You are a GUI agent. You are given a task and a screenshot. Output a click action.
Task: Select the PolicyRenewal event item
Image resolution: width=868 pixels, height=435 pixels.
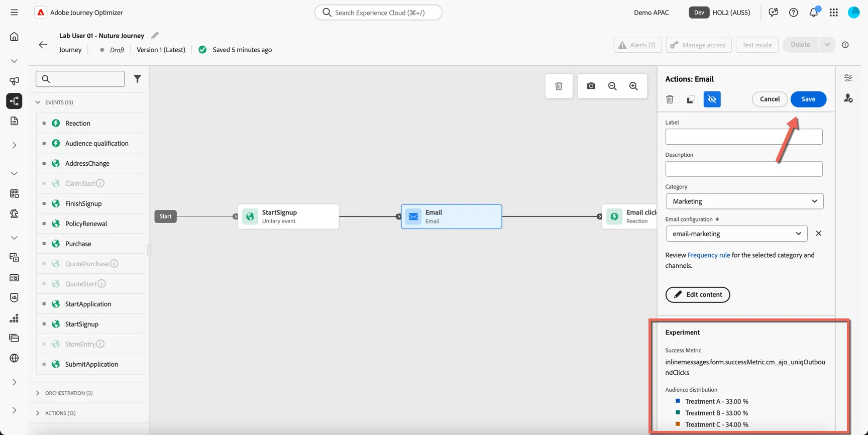90,224
